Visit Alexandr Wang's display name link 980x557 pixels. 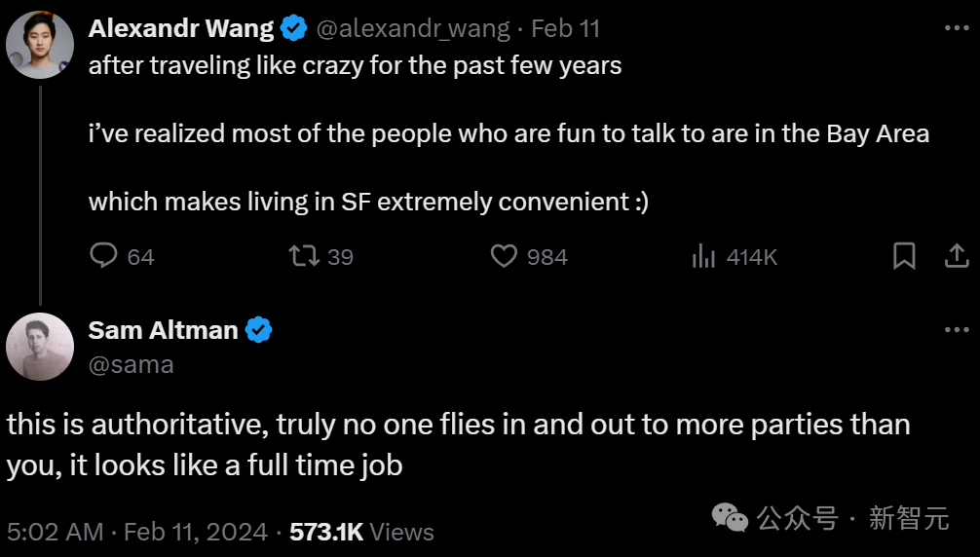(181, 28)
